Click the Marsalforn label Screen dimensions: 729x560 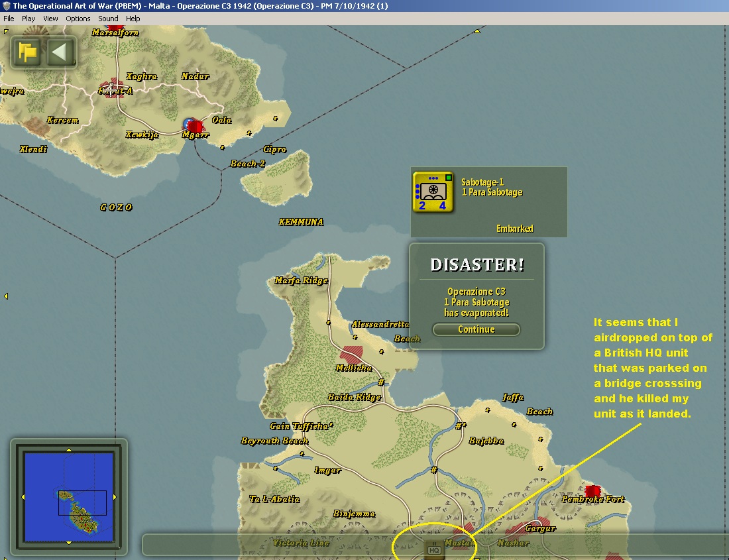coord(115,32)
